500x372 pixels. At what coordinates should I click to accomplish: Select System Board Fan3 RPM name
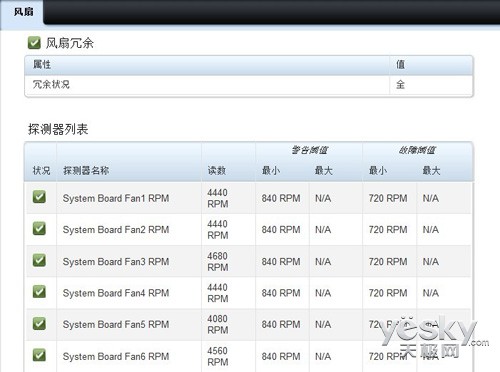tap(116, 262)
